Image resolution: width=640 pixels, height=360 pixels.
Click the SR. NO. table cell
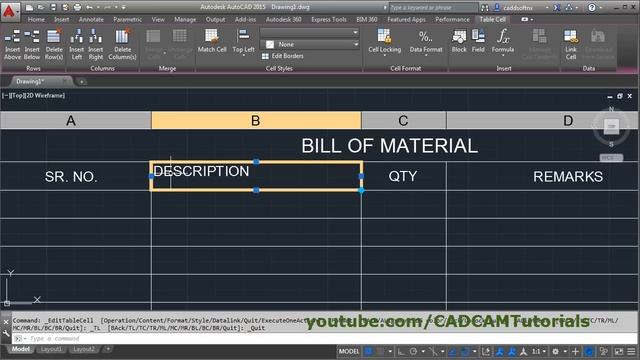click(x=76, y=176)
